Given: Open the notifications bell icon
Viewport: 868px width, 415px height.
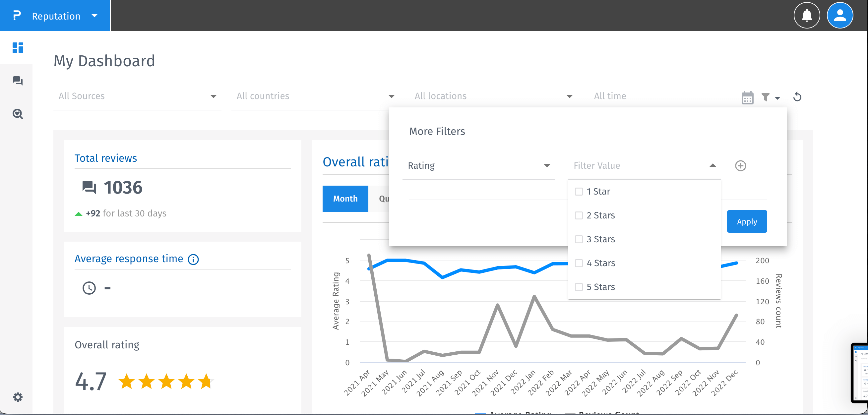Looking at the screenshot, I should coord(806,16).
